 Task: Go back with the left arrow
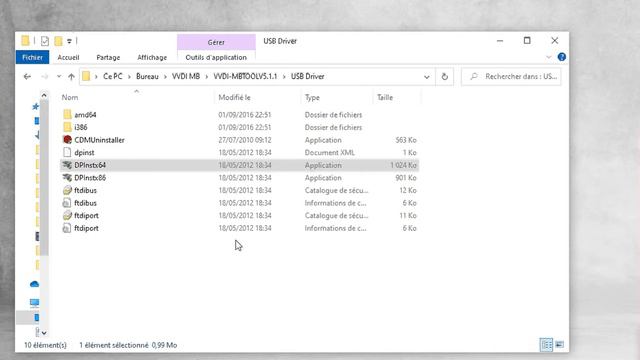coord(27,77)
